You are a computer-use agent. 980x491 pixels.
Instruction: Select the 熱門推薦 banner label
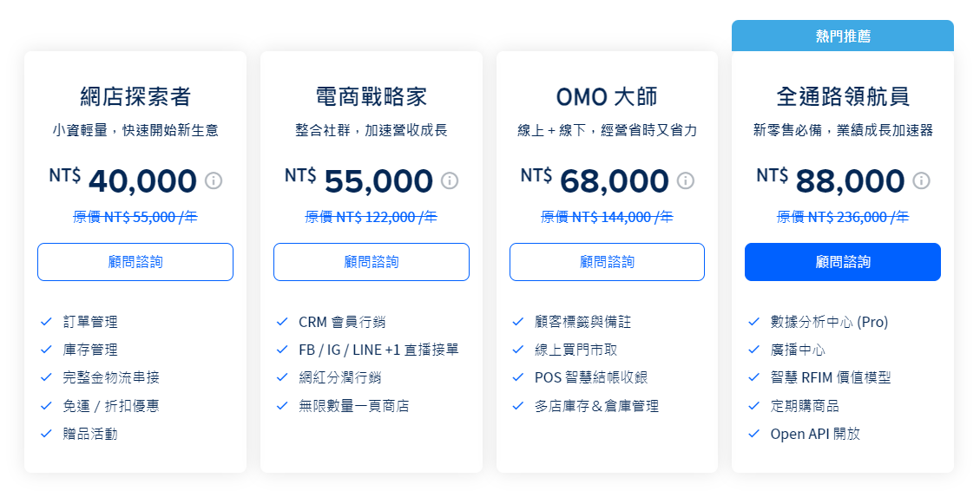[x=843, y=36]
